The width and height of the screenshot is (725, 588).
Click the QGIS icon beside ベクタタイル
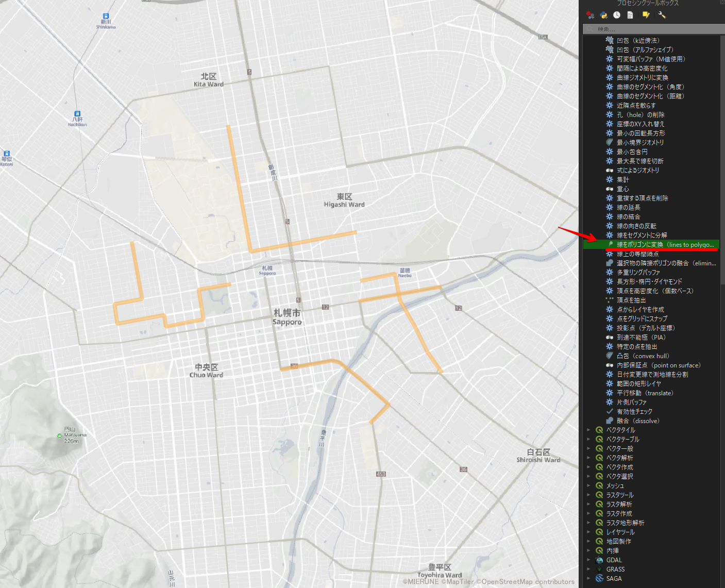pyautogui.click(x=599, y=430)
